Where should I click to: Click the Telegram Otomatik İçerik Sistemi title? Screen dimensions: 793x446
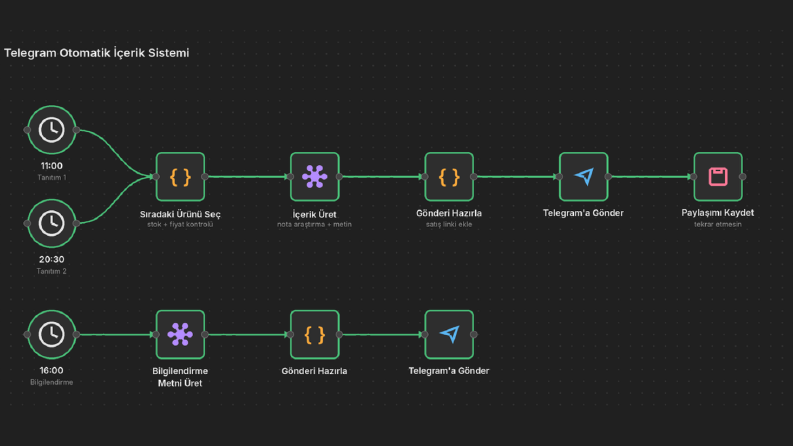97,53
